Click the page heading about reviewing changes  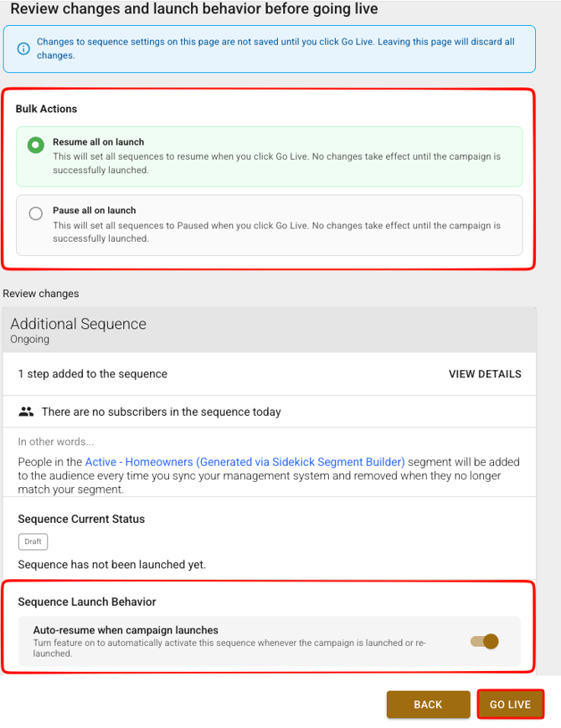coord(194,9)
